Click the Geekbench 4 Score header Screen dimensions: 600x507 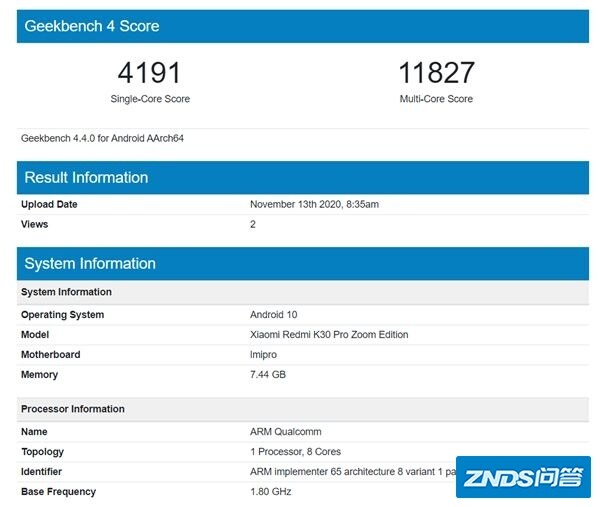click(x=303, y=26)
